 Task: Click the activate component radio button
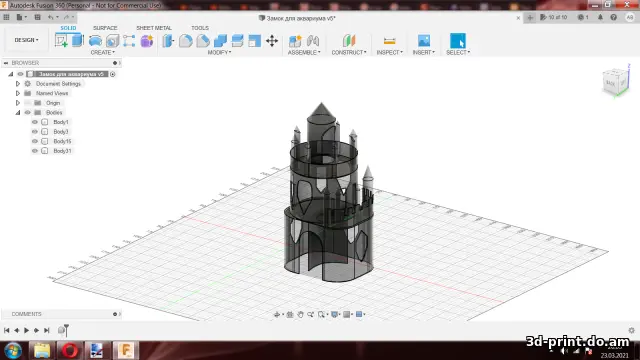tap(113, 74)
